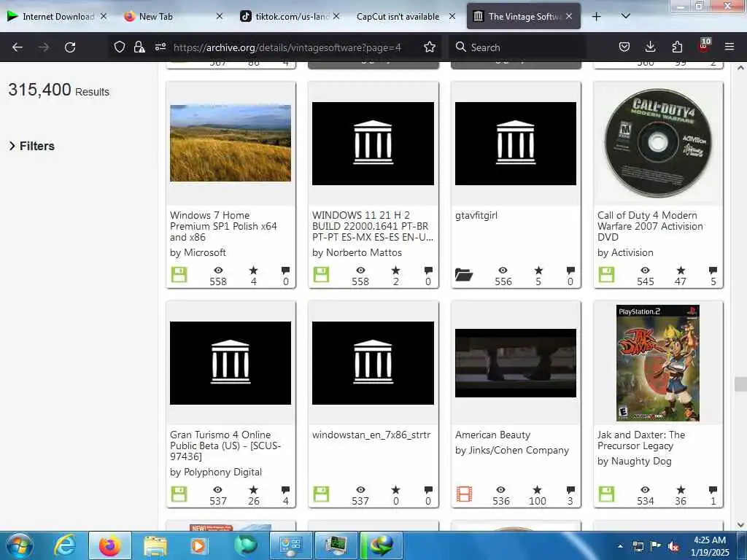Open Windows Media Player from taskbar

(198, 545)
